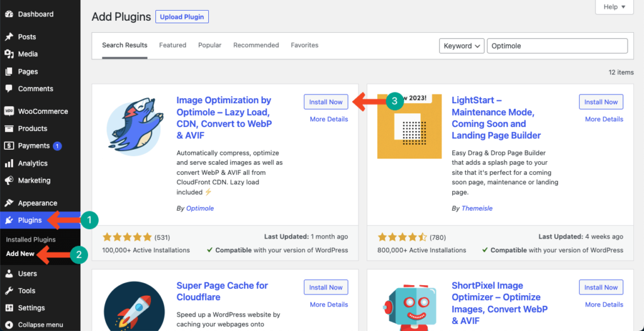
Task: Click the Analytics bar chart icon
Action: pyautogui.click(x=9, y=163)
